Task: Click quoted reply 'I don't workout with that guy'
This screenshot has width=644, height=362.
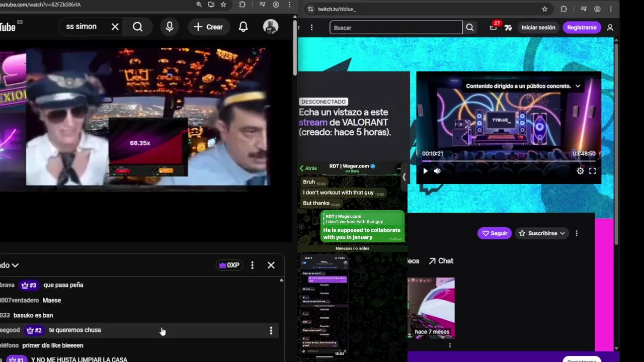Action: (362, 219)
